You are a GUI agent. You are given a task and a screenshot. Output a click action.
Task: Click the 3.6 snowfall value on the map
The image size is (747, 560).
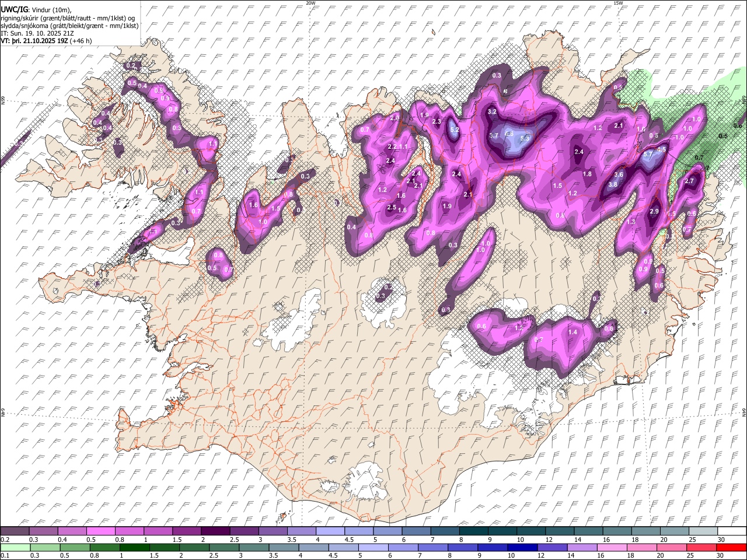point(619,174)
